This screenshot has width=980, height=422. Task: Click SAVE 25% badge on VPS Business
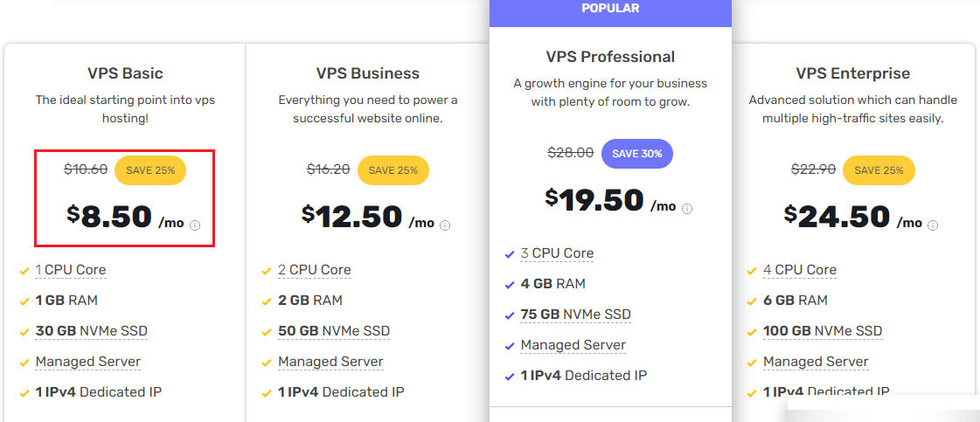[393, 170]
